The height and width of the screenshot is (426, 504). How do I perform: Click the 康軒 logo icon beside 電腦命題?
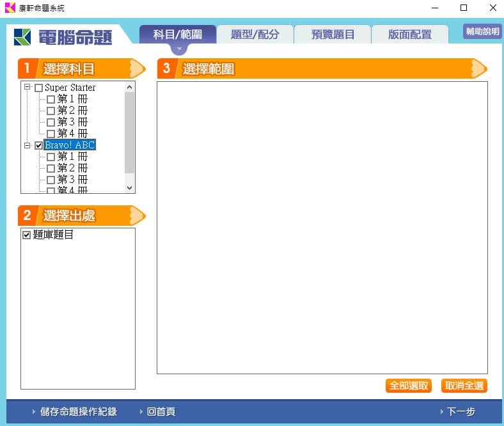coord(22,37)
